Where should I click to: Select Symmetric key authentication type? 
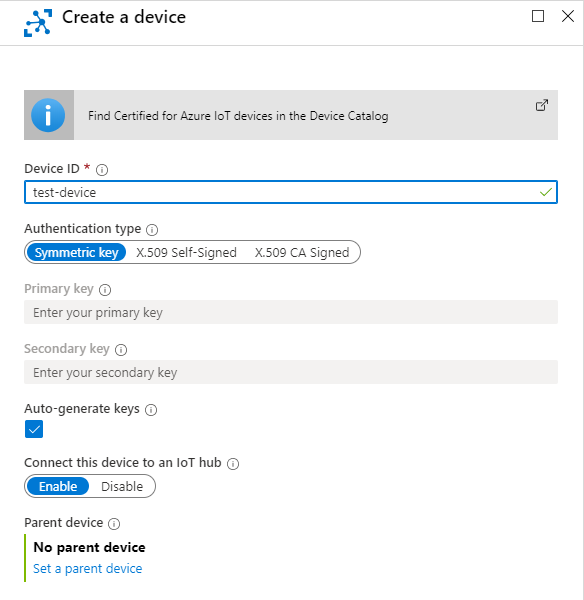(77, 253)
